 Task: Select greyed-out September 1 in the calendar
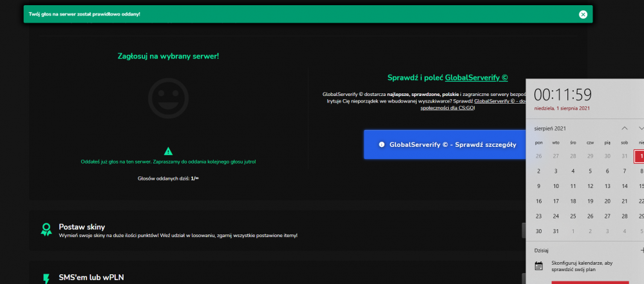point(573,231)
